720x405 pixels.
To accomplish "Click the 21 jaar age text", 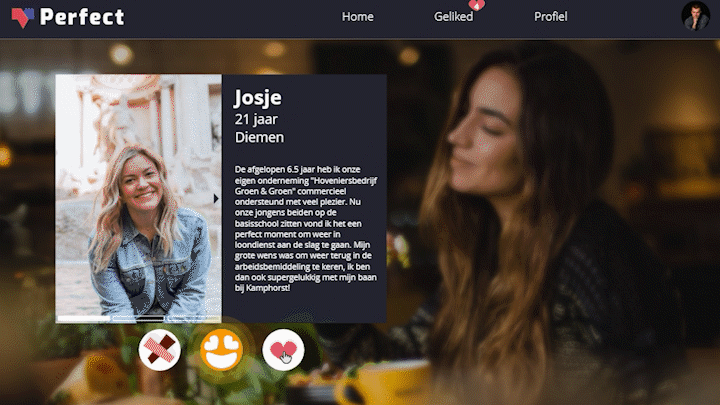I will [256, 119].
